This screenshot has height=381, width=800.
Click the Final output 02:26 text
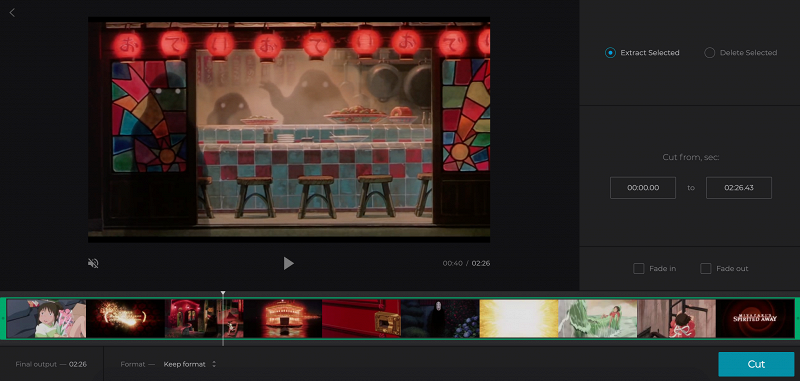(51, 364)
